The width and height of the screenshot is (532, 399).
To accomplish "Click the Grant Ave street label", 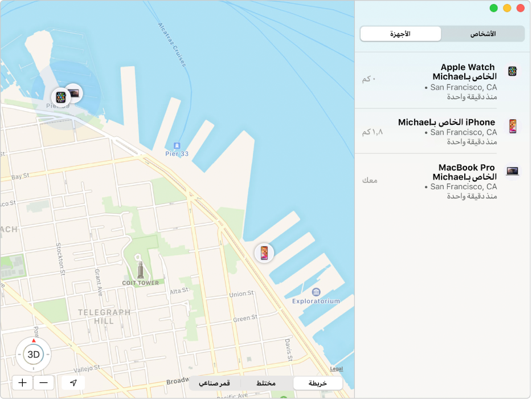I will 98,282.
